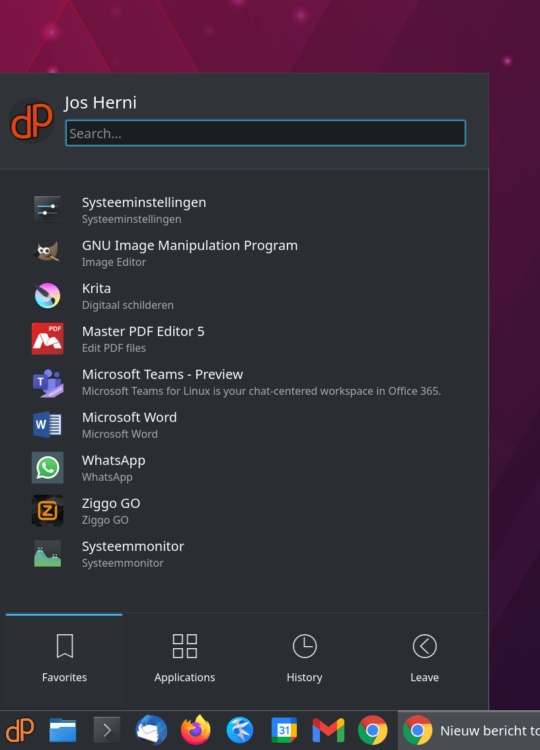
Task: Select the Systeeminstellingen title text
Action: tap(144, 203)
